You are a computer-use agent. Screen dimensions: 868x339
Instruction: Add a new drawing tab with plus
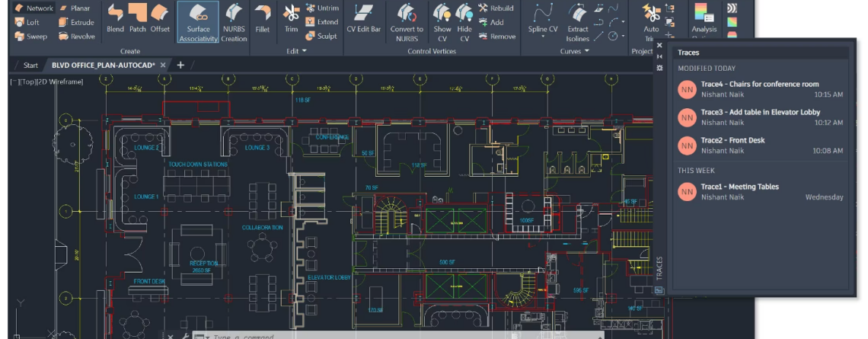point(180,66)
